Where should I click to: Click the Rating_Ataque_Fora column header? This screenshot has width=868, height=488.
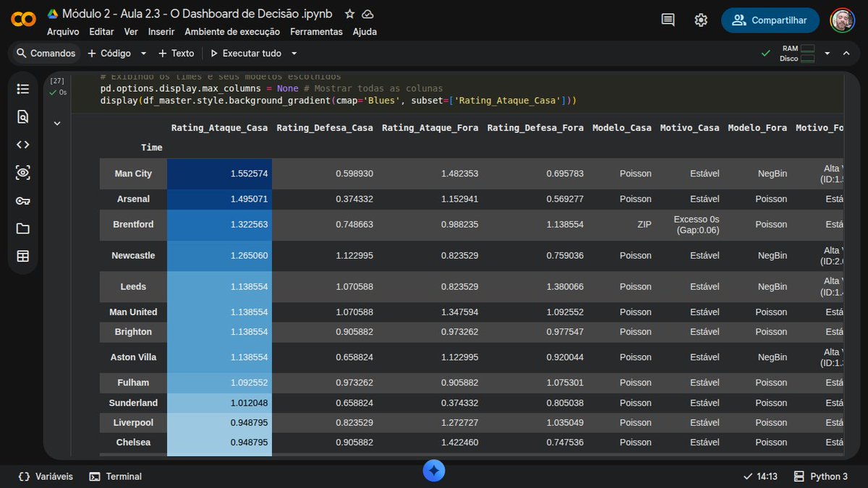pyautogui.click(x=430, y=128)
